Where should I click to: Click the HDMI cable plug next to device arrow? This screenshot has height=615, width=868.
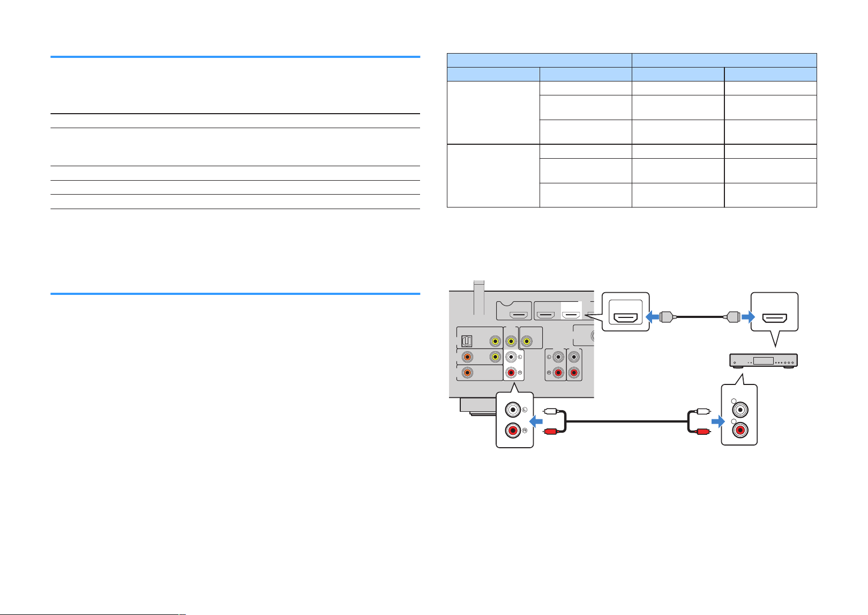click(x=732, y=317)
